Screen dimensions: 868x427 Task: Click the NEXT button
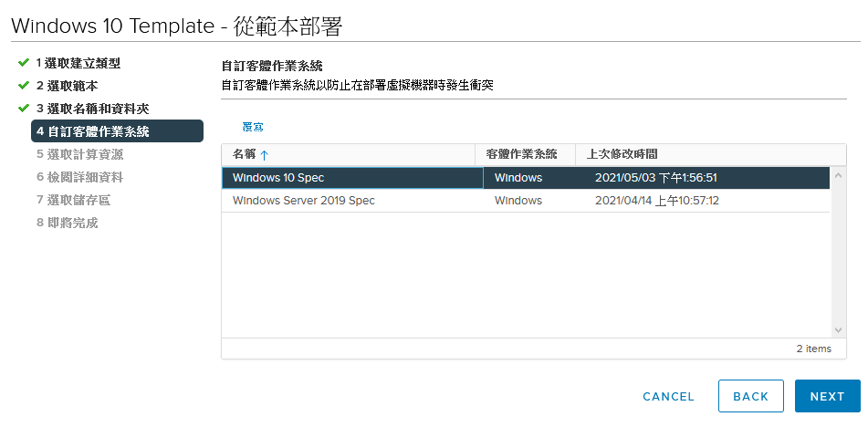coord(828,396)
